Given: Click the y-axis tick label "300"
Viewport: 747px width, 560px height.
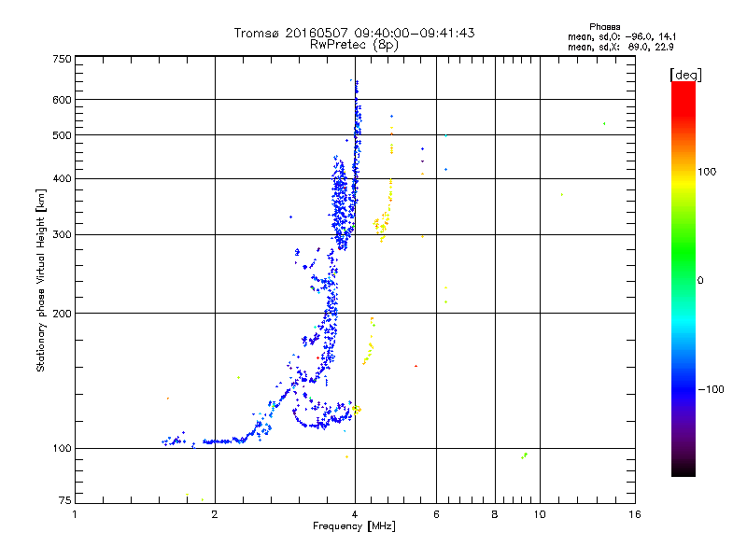Looking at the screenshot, I should pyautogui.click(x=62, y=234).
